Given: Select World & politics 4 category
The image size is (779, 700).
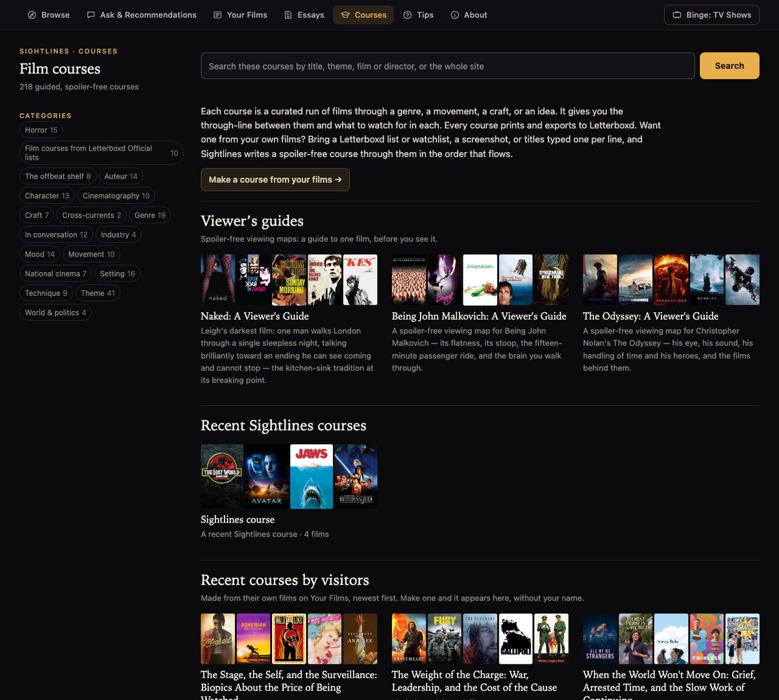Looking at the screenshot, I should pos(55,312).
